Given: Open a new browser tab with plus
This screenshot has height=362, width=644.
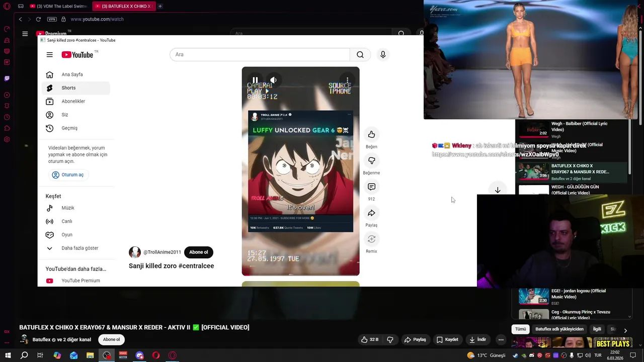Looking at the screenshot, I should 160,6.
